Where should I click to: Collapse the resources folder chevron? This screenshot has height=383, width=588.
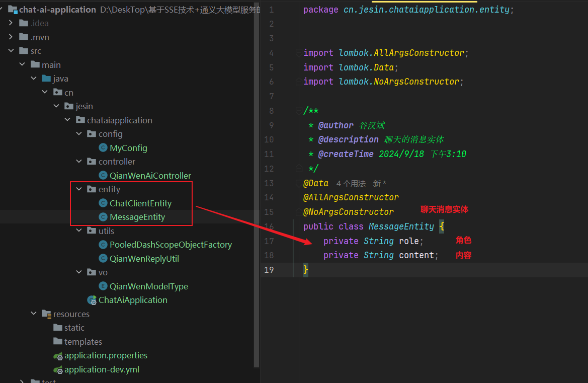(34, 314)
